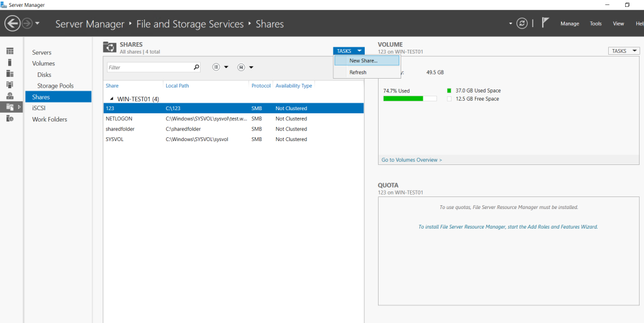This screenshot has width=644, height=323.
Task: Click the C:\Windows\SYSVOL\sysvol path cell
Action: point(197,139)
